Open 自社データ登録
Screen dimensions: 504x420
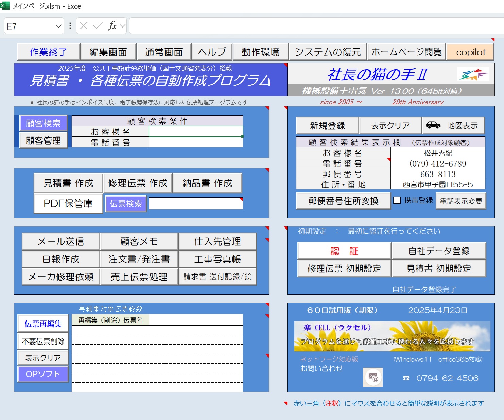(x=439, y=251)
